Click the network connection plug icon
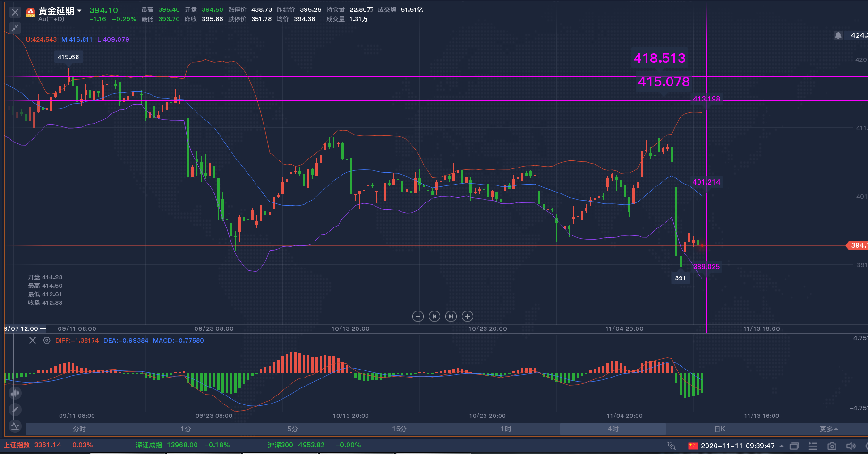Screen dimensions: 868x454 [672, 446]
